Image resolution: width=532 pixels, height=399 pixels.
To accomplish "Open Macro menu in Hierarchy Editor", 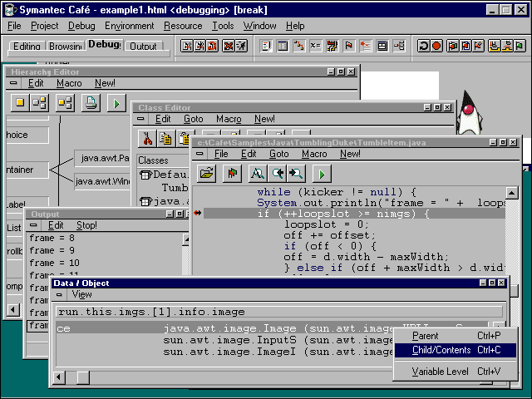I will [69, 83].
